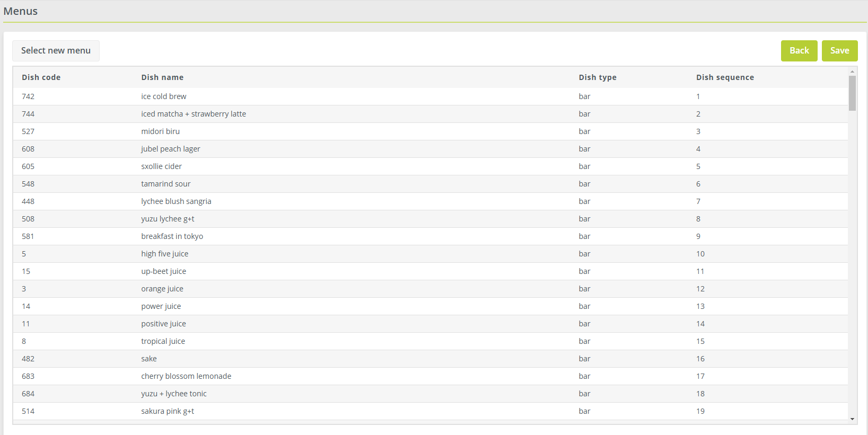
Task: Select the cherry blossom lemonade row
Action: click(186, 376)
